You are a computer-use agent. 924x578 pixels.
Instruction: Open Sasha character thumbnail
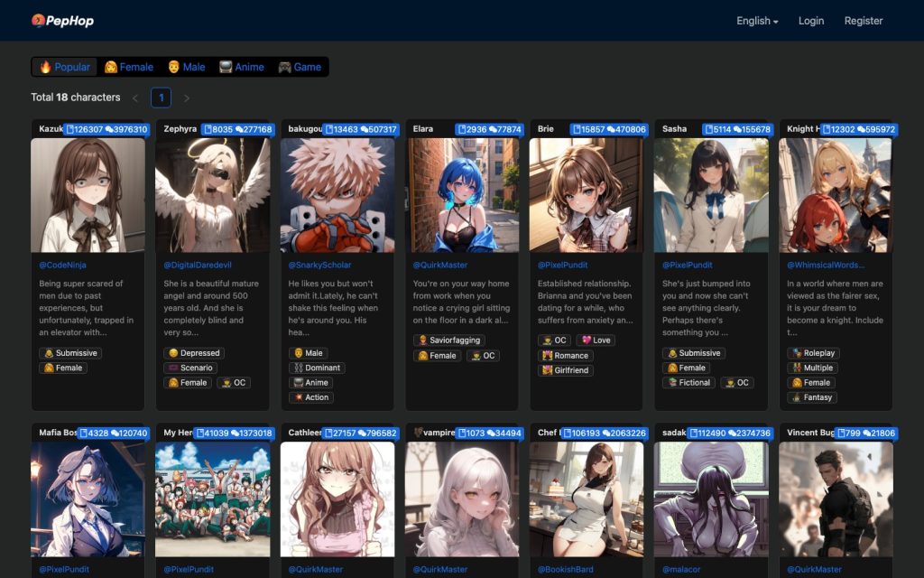pos(711,195)
